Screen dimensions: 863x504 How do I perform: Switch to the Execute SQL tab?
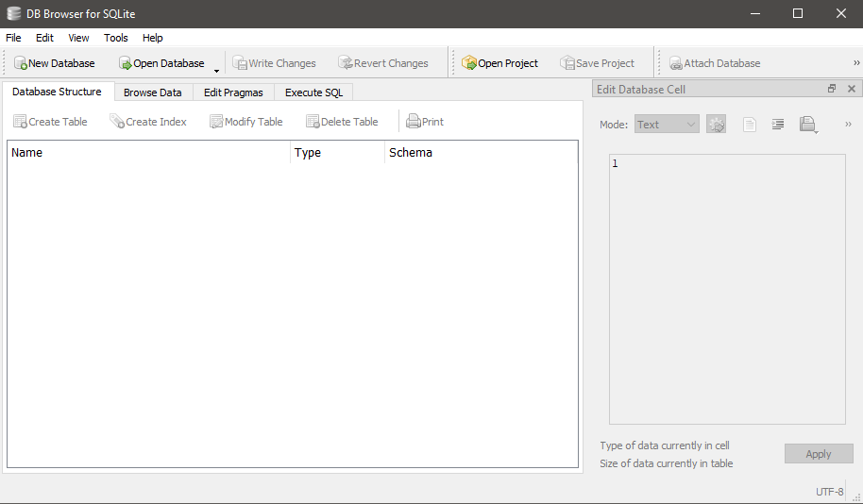313,92
